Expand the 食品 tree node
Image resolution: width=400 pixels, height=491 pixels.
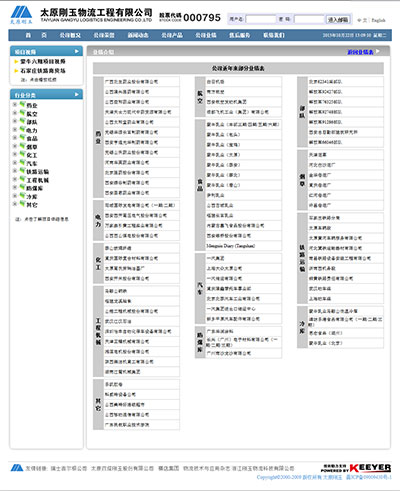tap(15, 138)
